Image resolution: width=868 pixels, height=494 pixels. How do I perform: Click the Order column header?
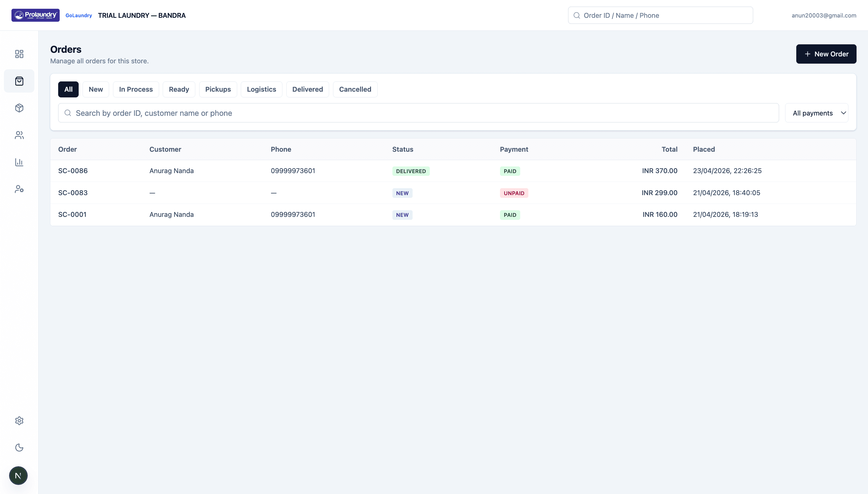68,149
